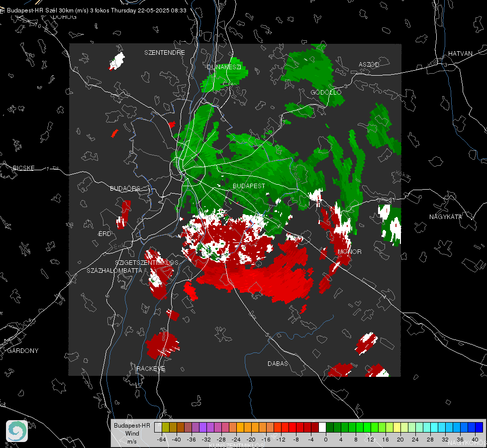Click the -20 value on the legend scale
This screenshot has height=448, width=487.
tap(251, 440)
